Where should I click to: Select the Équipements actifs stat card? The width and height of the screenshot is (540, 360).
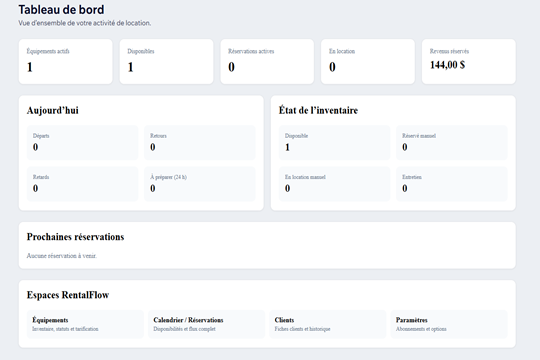(x=65, y=61)
